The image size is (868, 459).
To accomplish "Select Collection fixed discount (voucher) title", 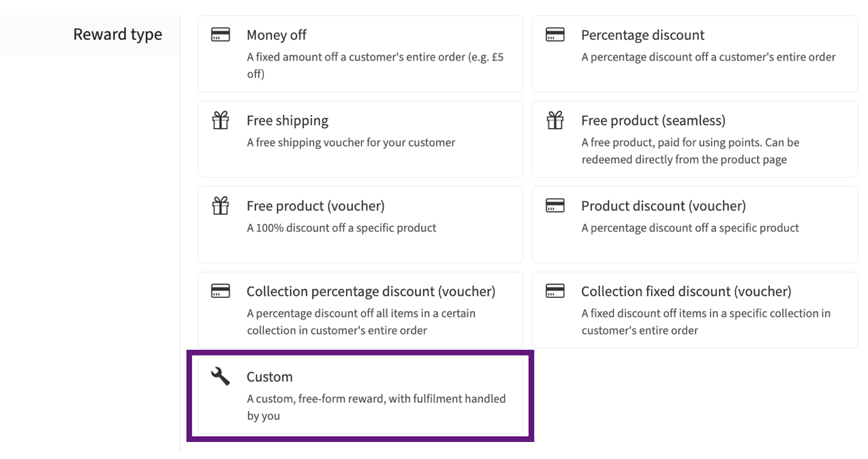I will coord(686,291).
